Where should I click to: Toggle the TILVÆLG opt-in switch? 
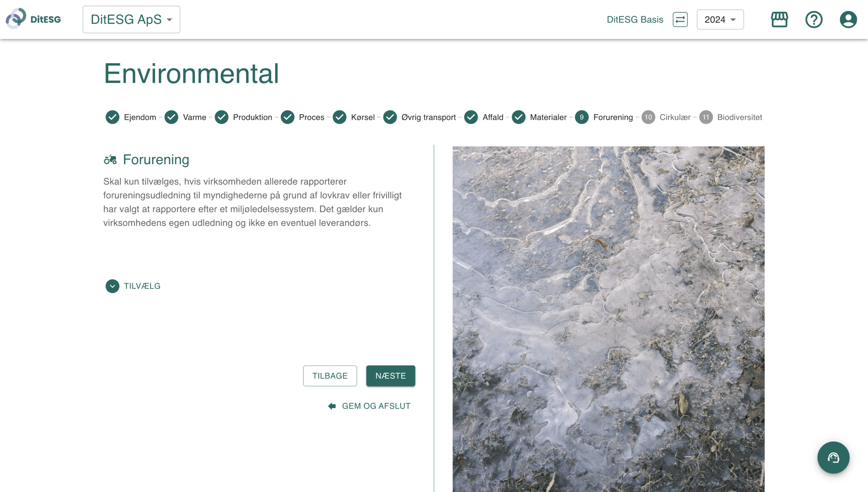pos(142,286)
